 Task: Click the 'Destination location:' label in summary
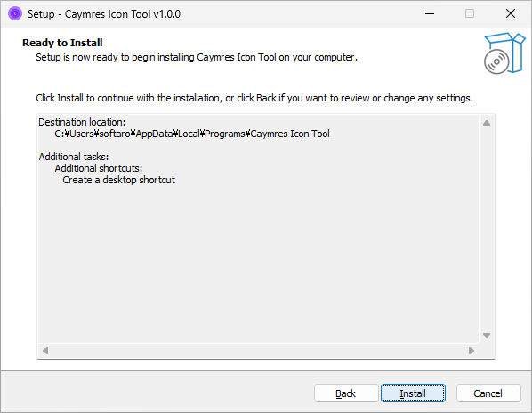pyautogui.click(x=82, y=122)
